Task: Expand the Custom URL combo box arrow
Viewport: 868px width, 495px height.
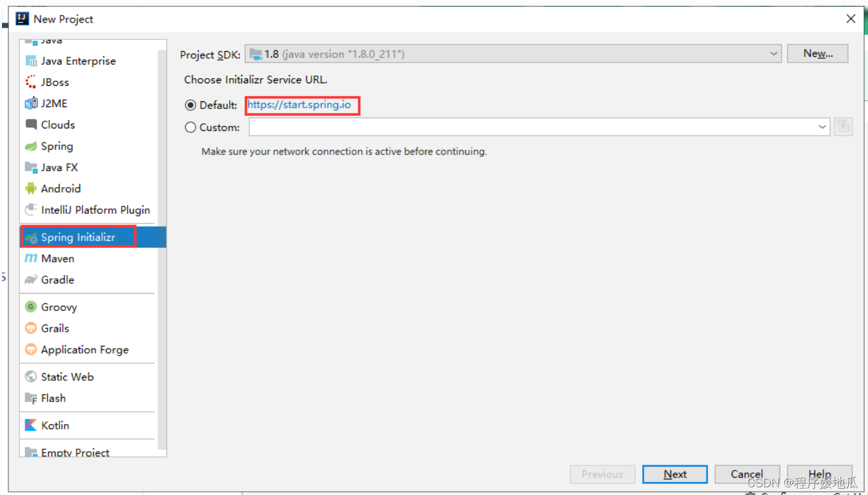Action: click(822, 127)
